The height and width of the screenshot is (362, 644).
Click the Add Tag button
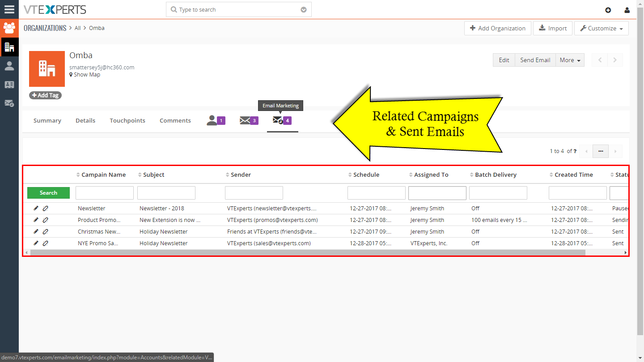point(45,95)
